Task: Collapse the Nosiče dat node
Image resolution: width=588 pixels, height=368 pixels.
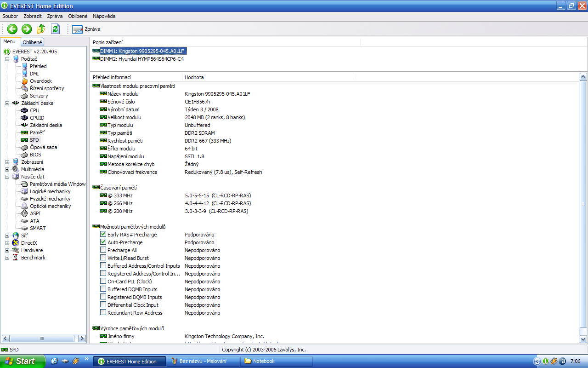Action: [7, 177]
